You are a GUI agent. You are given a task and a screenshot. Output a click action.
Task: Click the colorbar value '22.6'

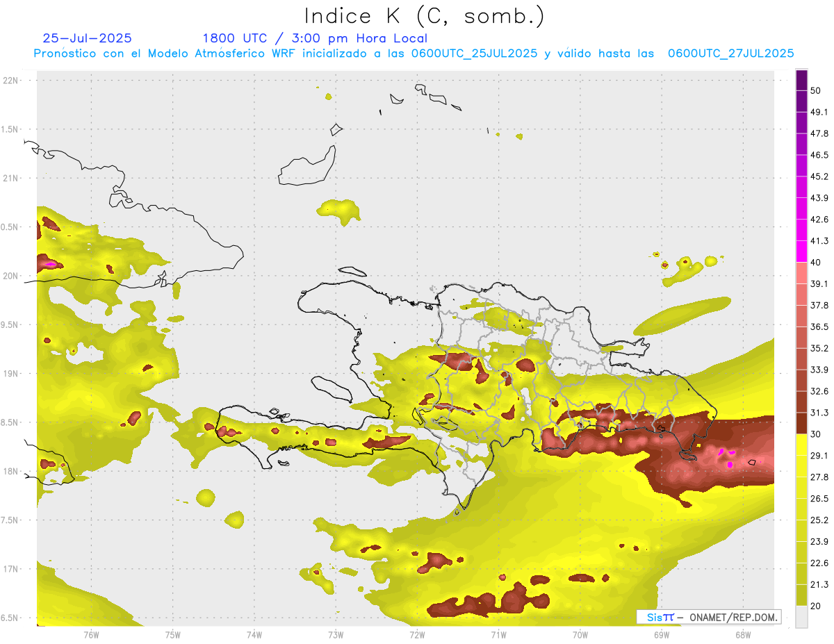coord(819,563)
